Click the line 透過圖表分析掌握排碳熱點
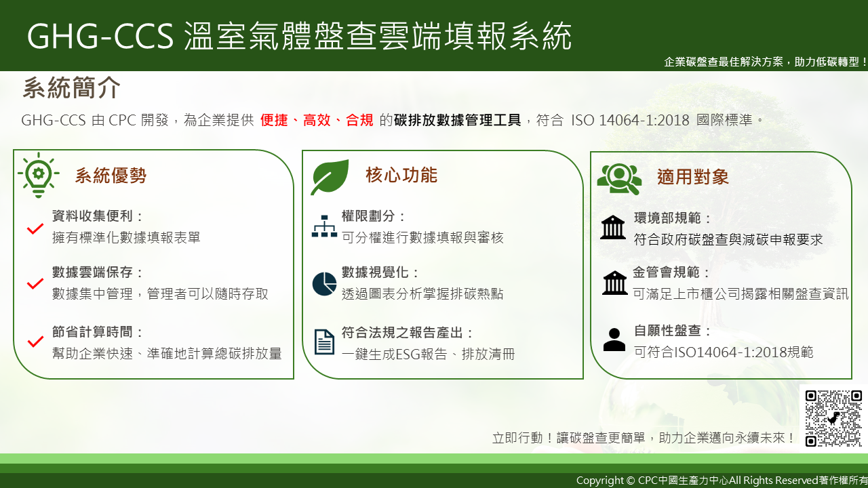Screen dimensions: 868x488 pyautogui.click(x=422, y=294)
